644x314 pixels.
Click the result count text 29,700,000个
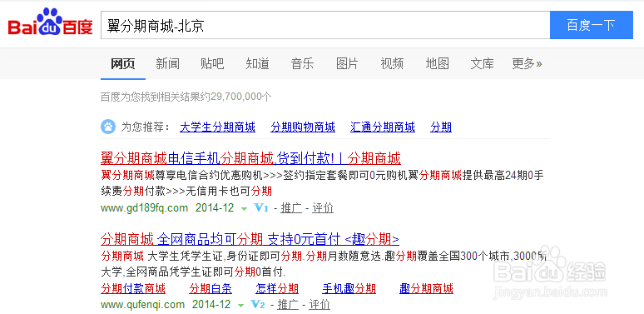(x=241, y=97)
